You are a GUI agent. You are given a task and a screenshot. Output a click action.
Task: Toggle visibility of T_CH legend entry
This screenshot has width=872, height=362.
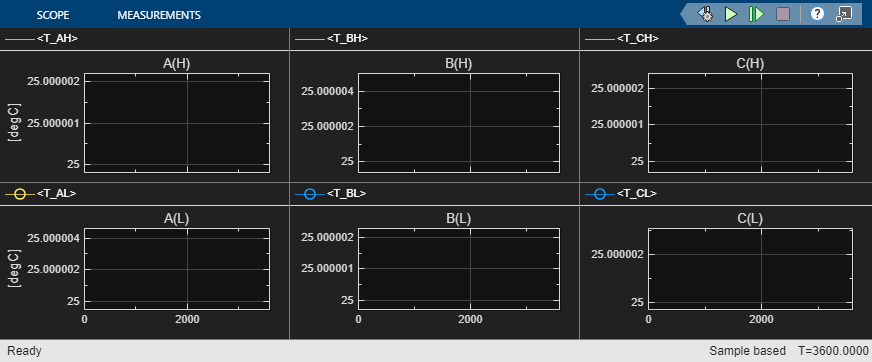[x=622, y=39]
